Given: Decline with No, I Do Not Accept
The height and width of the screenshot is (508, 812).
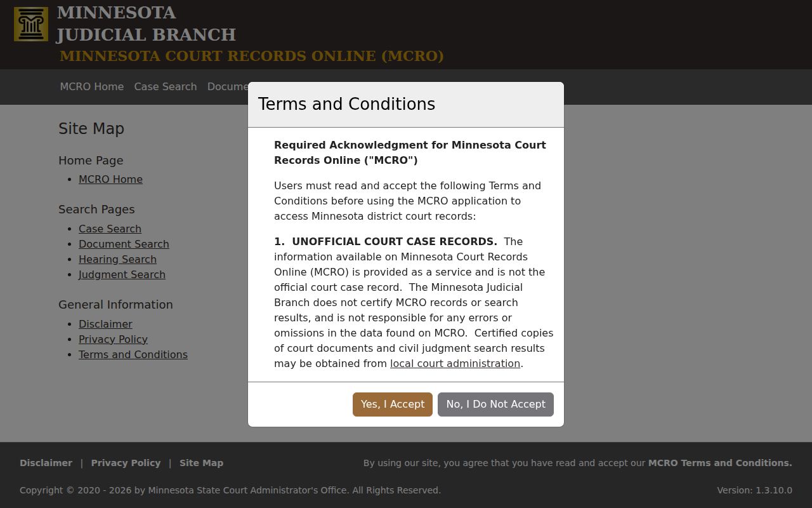Looking at the screenshot, I should click(495, 404).
